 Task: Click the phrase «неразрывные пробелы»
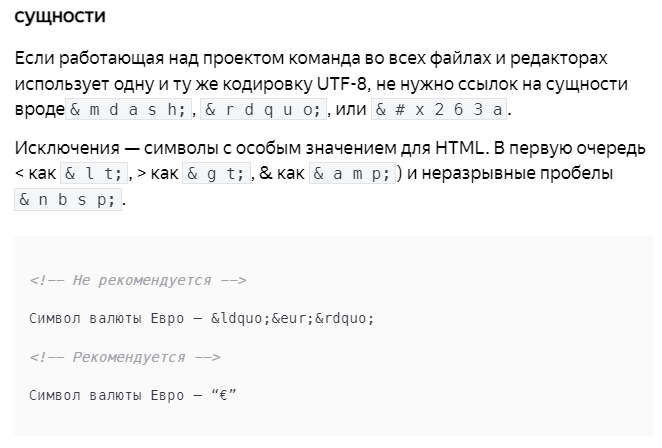517,174
